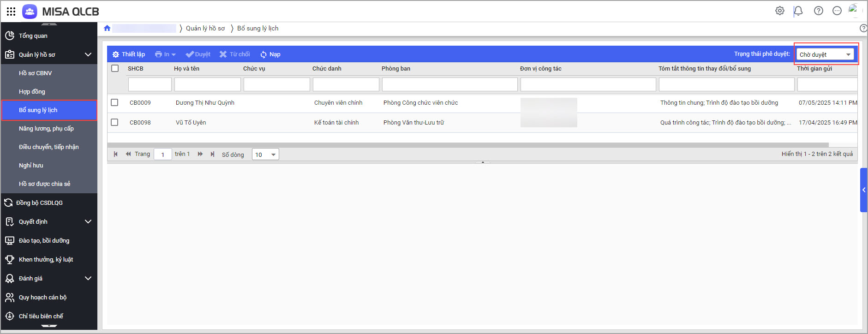Jump to last page of results

click(212, 154)
